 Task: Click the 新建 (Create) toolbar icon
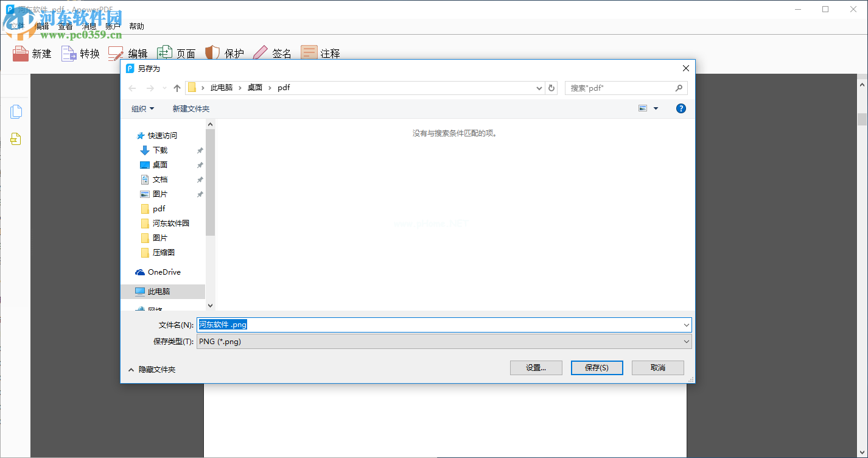(x=21, y=54)
